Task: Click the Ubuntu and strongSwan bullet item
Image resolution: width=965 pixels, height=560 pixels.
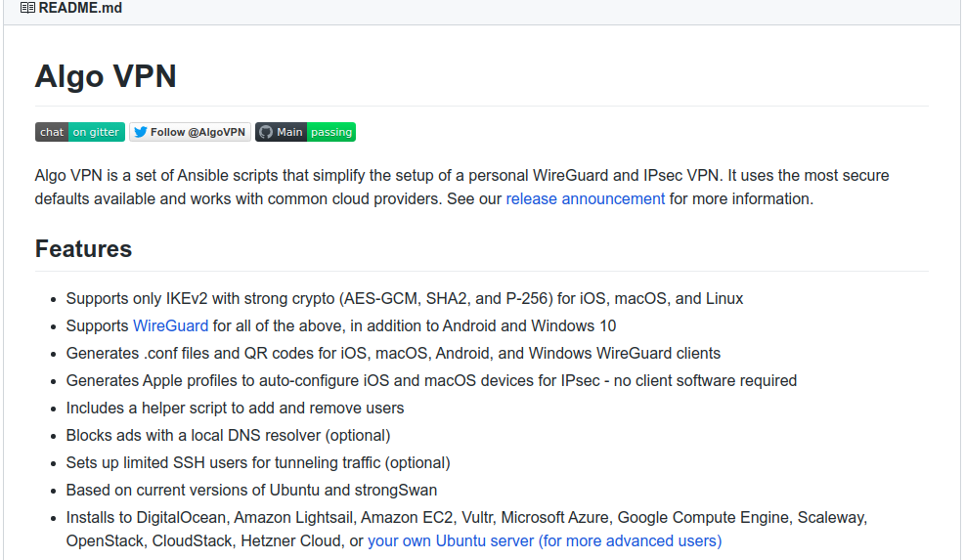Action: click(x=251, y=490)
